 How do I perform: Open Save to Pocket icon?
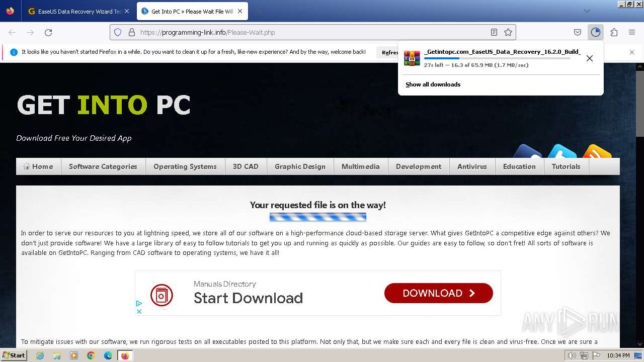[578, 32]
